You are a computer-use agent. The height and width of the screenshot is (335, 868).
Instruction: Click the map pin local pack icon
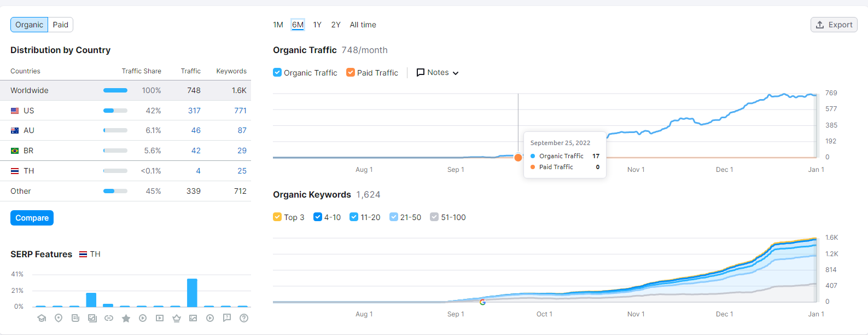(59, 318)
